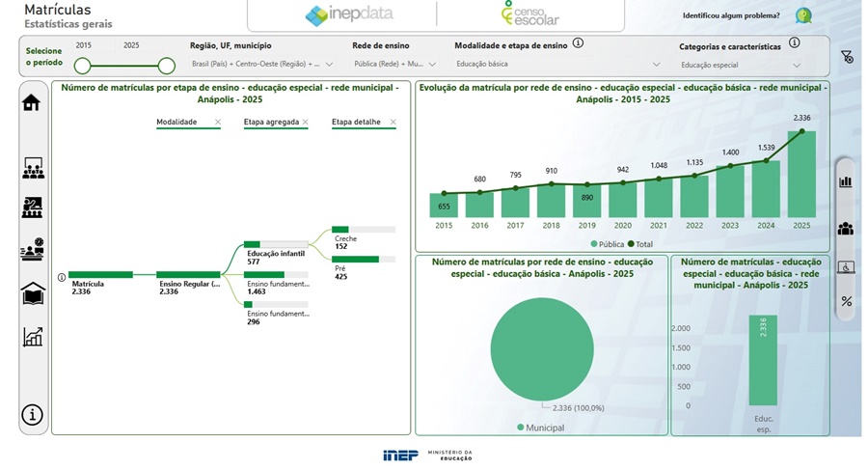Toggle Pública legend item in evolution chart
Image resolution: width=868 pixels, height=470 pixels.
click(x=604, y=244)
